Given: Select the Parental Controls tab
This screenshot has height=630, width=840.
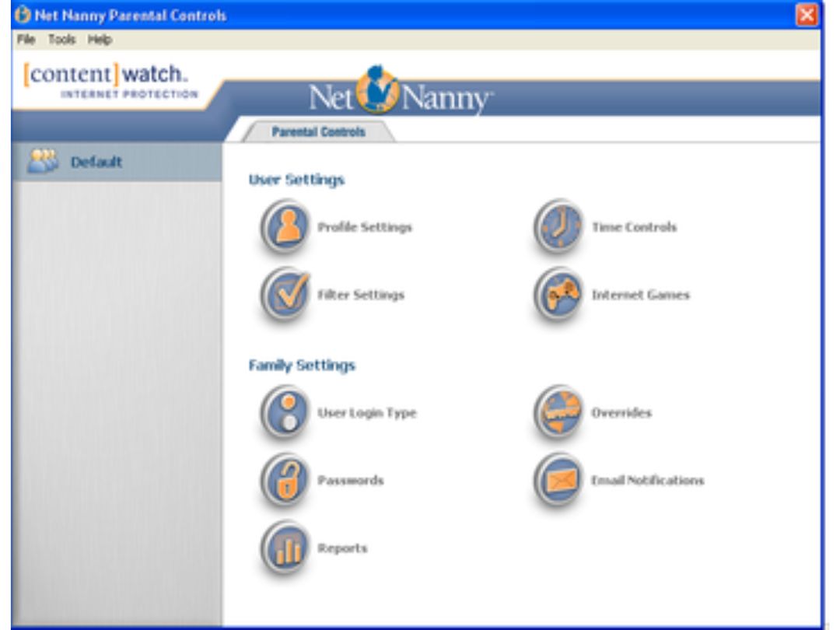Looking at the screenshot, I should pos(319,131).
